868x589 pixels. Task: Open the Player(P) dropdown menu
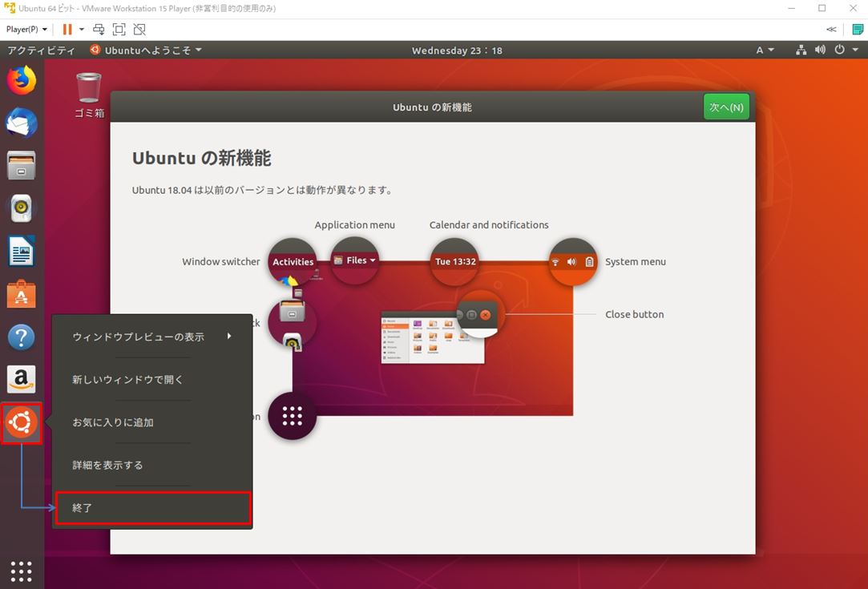26,30
